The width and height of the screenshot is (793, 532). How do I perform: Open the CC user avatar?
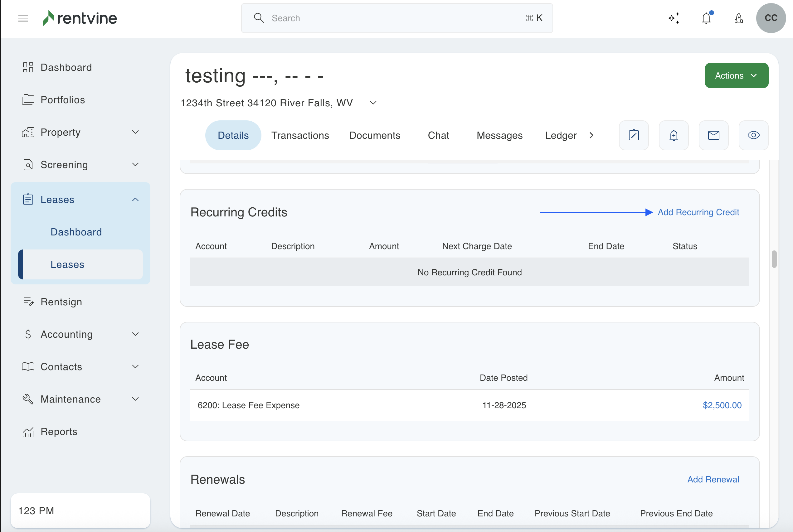pyautogui.click(x=771, y=18)
